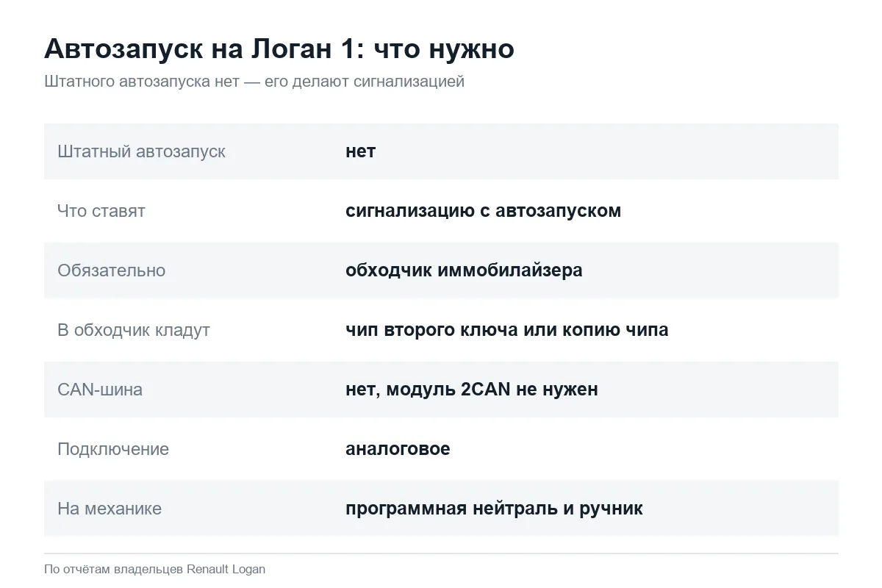
Task: Click value "программная нейтраль и ручник"
Action: pos(494,509)
